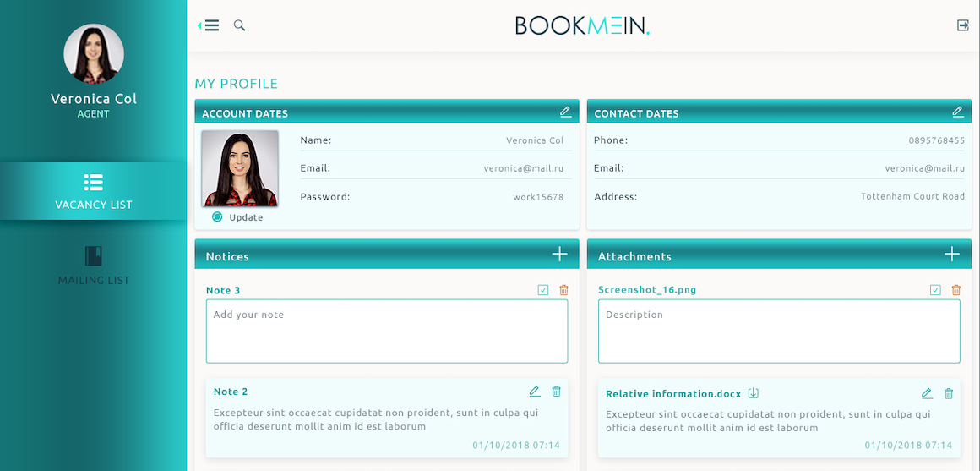Click the Mailing List book icon

point(93,256)
